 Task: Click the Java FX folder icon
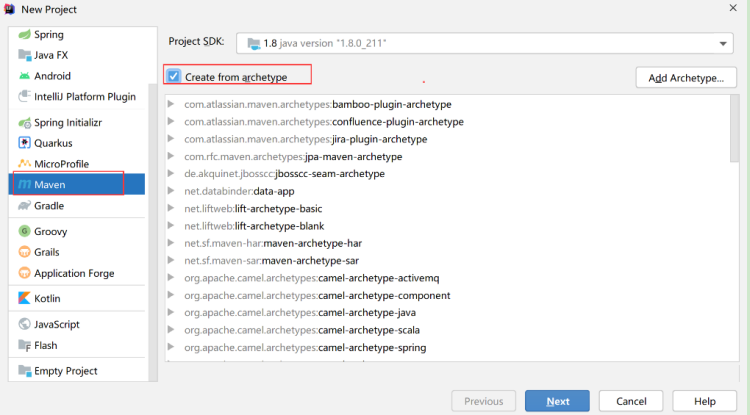click(24, 55)
